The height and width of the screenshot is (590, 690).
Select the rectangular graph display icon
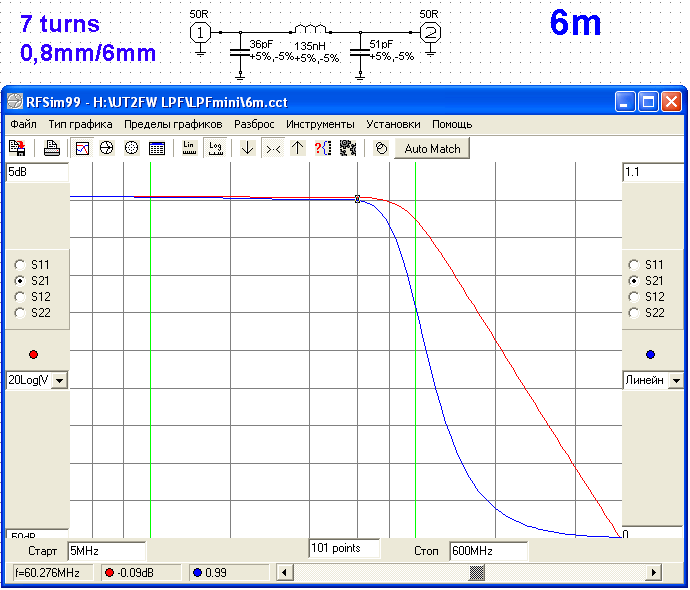83,148
